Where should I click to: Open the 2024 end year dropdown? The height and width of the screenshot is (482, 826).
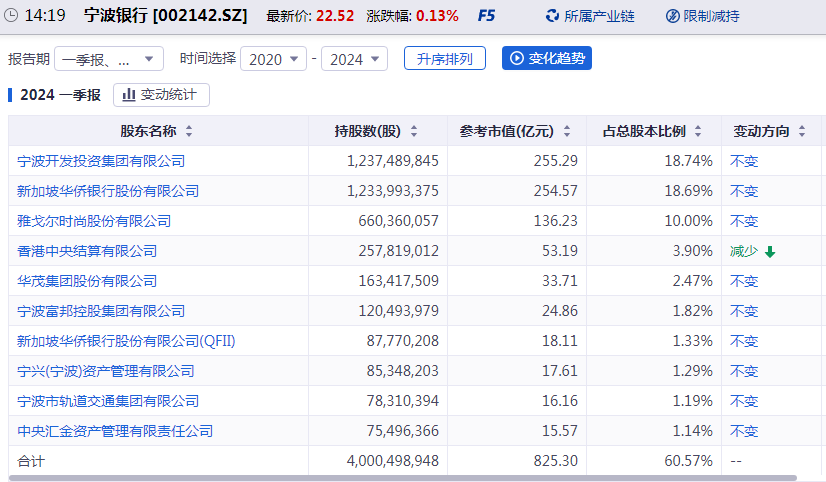point(355,59)
